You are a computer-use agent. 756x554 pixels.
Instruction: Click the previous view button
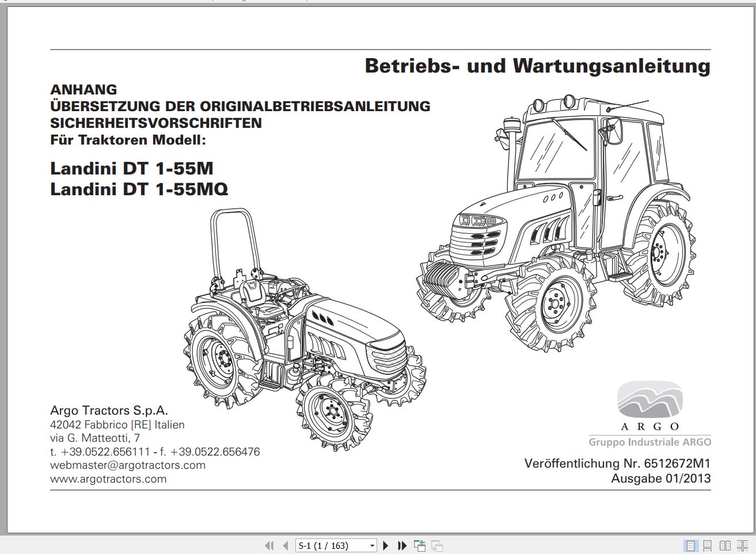(419, 545)
